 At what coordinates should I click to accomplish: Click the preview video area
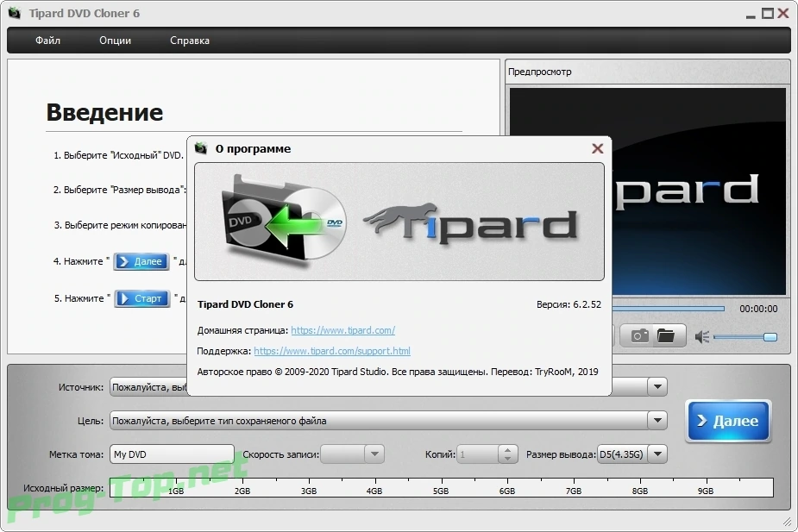[x=699, y=191]
